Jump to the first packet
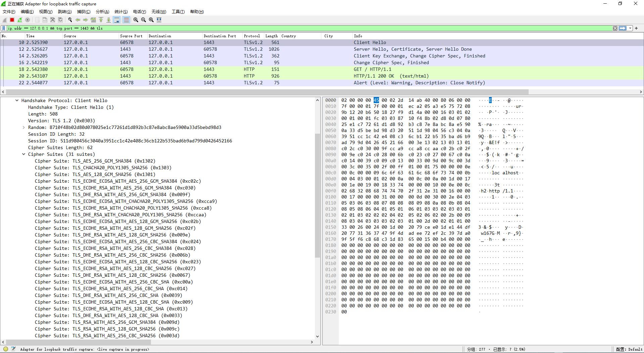The height and width of the screenshot is (353, 644). (101, 20)
